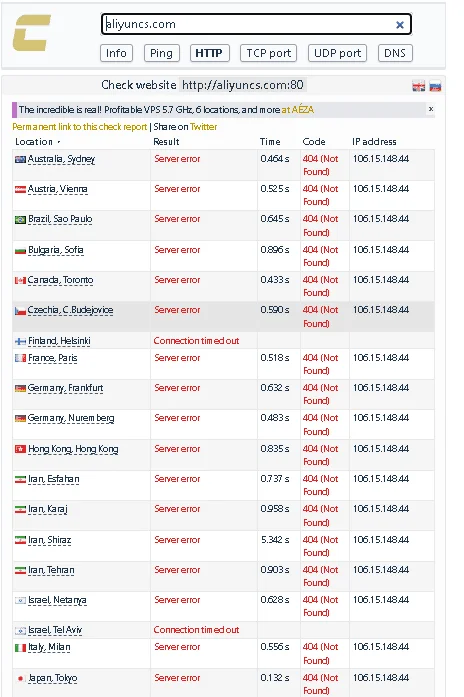
Task: Switch to Russian via the Russia flag
Action: (x=435, y=86)
